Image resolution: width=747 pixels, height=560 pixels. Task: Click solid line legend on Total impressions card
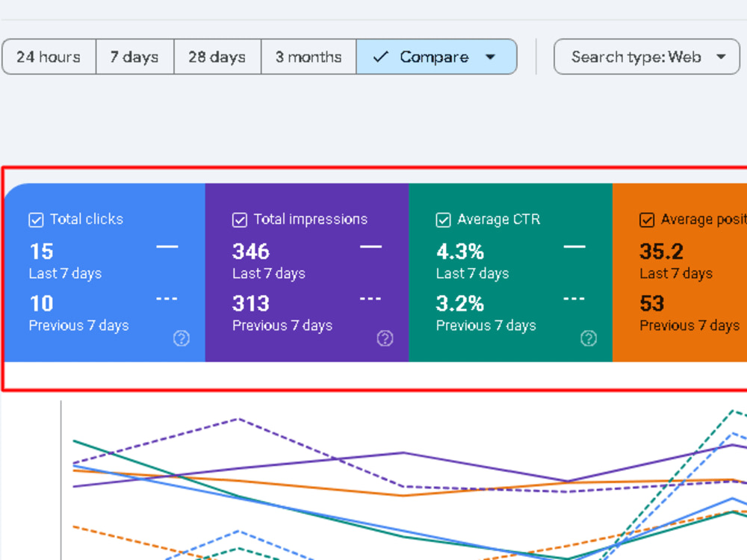[371, 246]
